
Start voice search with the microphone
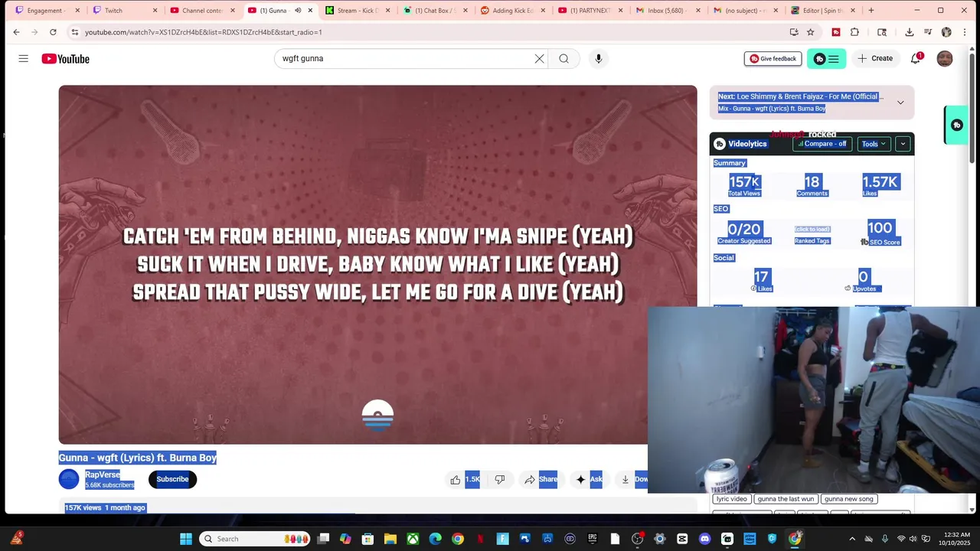[x=599, y=59]
